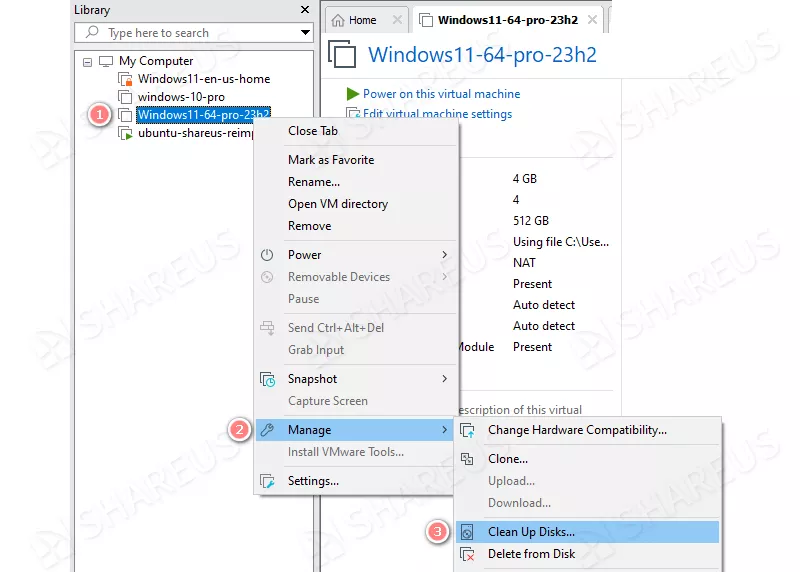The image size is (800, 572).
Task: Click the Using file C:\Use... value
Action: [561, 242]
